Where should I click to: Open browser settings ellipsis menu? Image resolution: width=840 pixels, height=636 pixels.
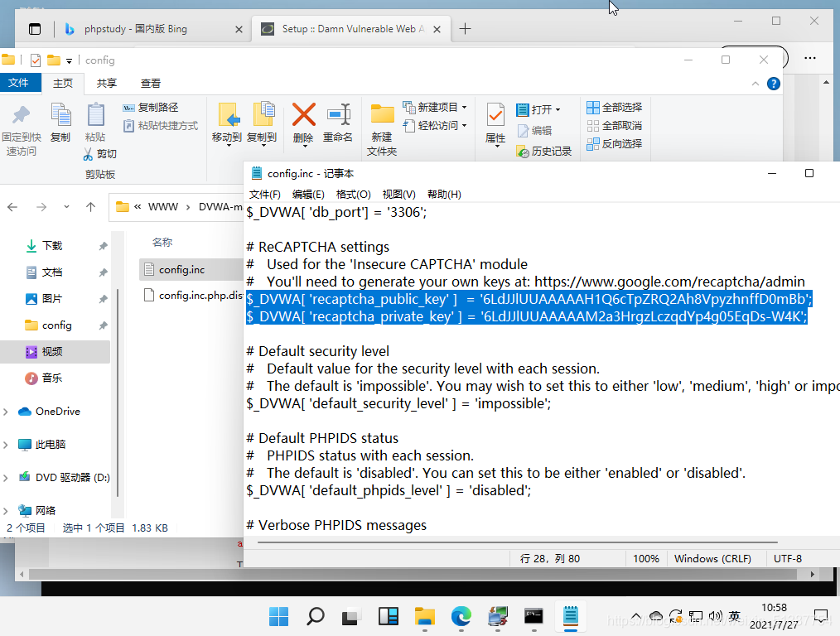pyautogui.click(x=810, y=58)
